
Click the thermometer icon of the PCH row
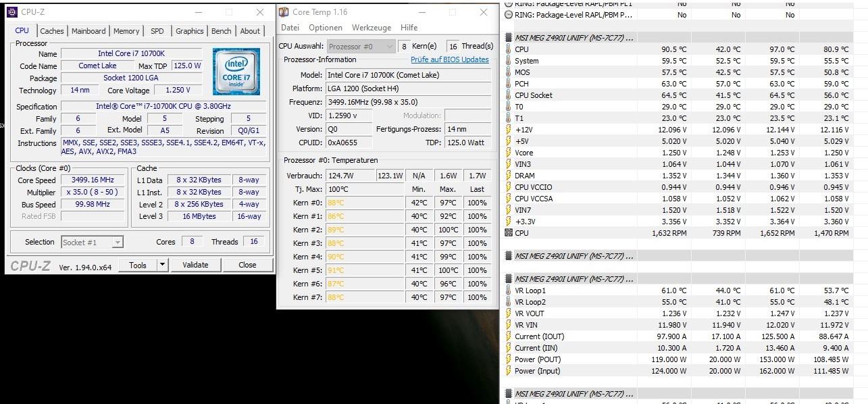[509, 84]
